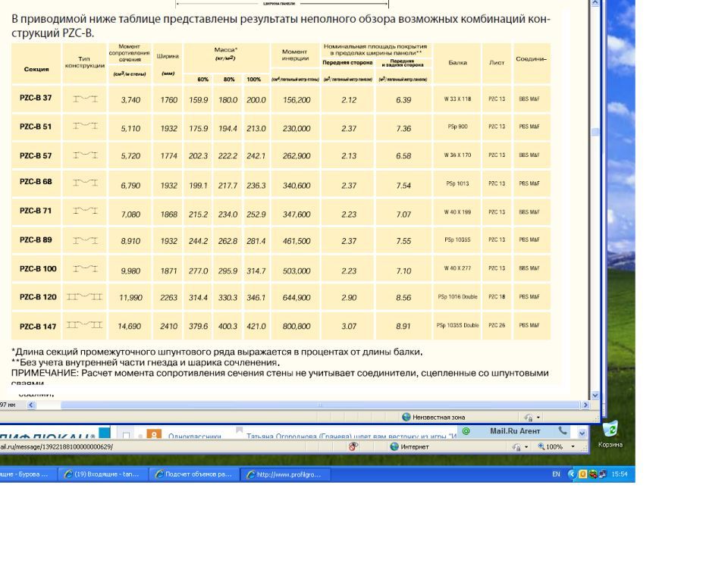Click the green @ icon in Mail.Ru Агент

pyautogui.click(x=466, y=431)
